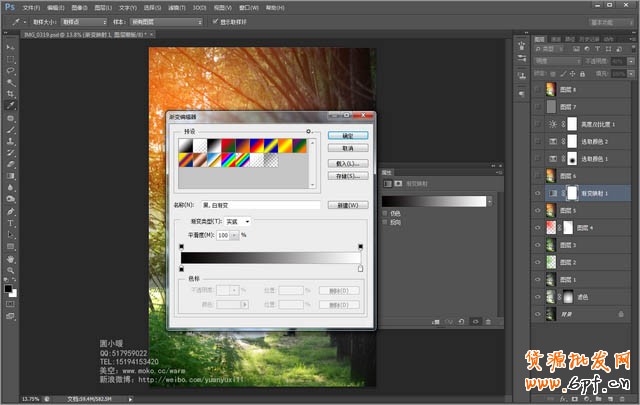The image size is (640, 405).
Task: Select the Rectangular Marquee tool
Action: (10, 59)
